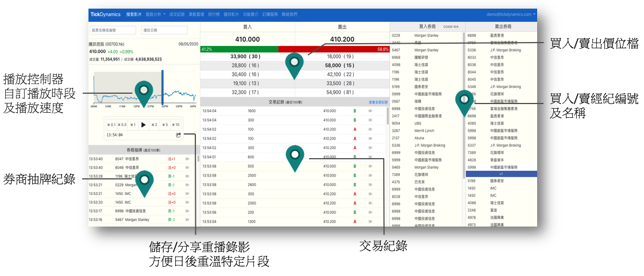Open the 盤路分析 dropdown menu
The height and width of the screenshot is (276, 644).
point(156,14)
